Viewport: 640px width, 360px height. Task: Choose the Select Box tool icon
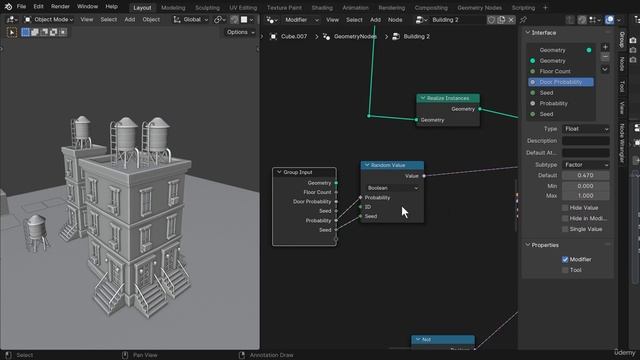pyautogui.click(x=12, y=32)
